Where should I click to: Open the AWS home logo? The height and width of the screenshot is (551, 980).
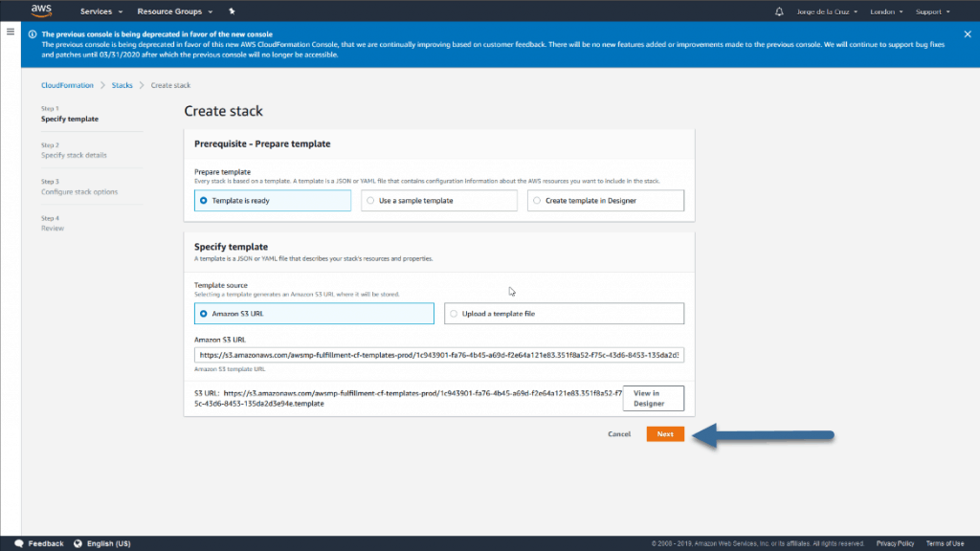[41, 11]
